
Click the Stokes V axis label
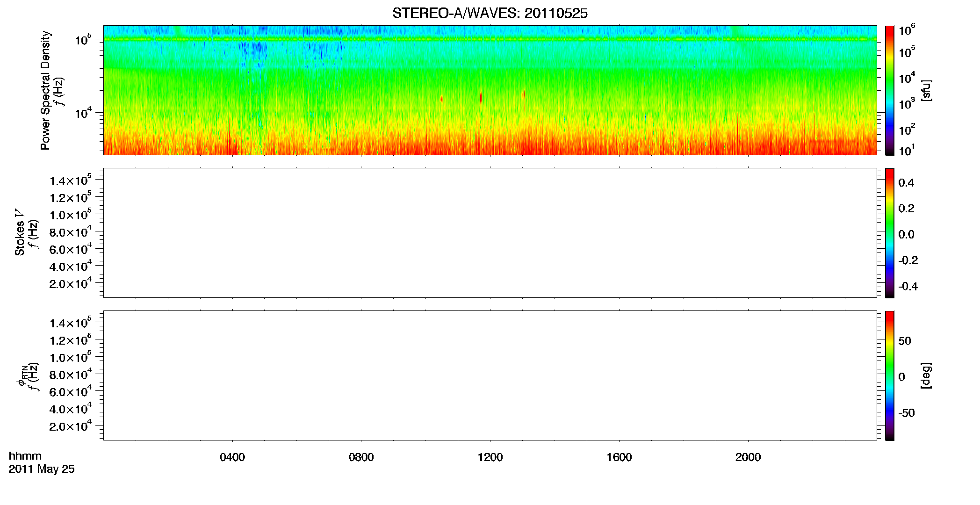click(x=20, y=232)
